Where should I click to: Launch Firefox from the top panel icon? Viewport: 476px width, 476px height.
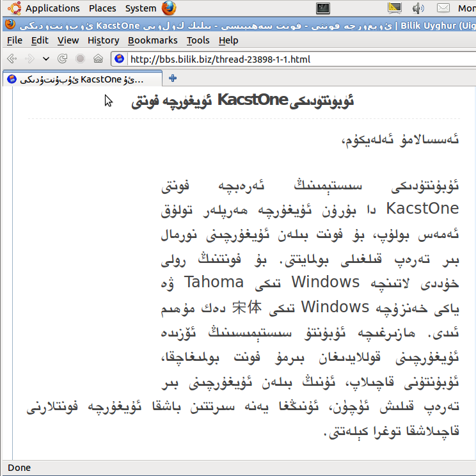pyautogui.click(x=169, y=8)
